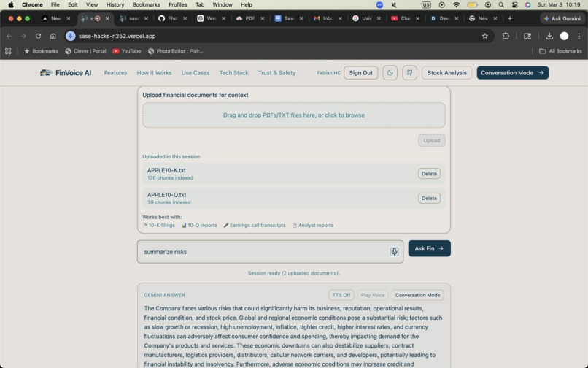Go back to the previous page
The height and width of the screenshot is (368, 588).
click(9, 36)
